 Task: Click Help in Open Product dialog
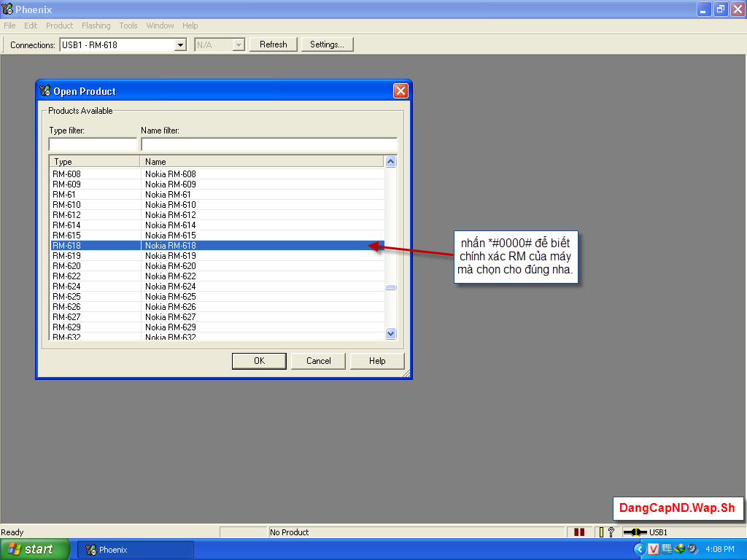click(x=377, y=361)
